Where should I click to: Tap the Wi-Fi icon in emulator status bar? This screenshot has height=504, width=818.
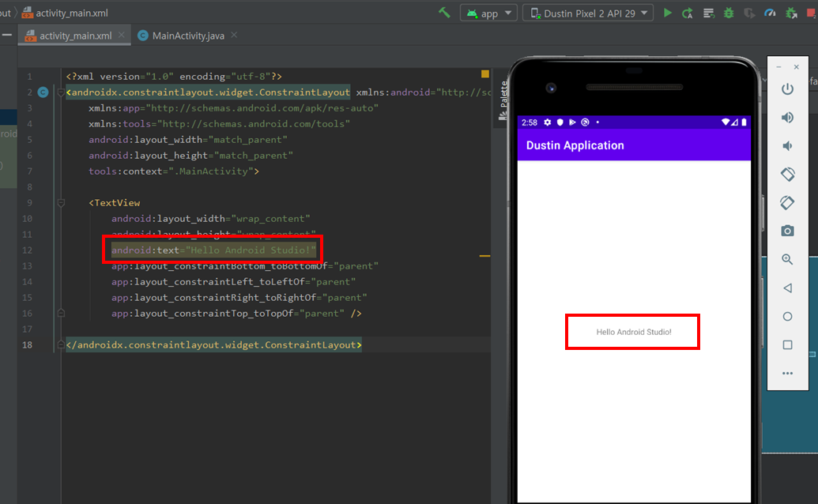(726, 122)
